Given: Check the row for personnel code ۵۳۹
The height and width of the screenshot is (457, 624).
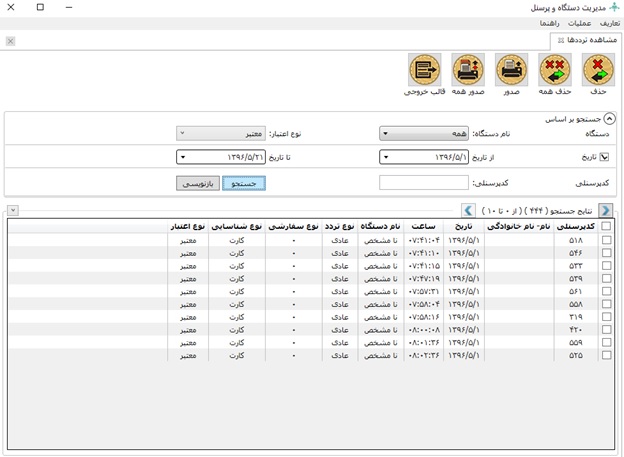Looking at the screenshot, I should point(606,278).
